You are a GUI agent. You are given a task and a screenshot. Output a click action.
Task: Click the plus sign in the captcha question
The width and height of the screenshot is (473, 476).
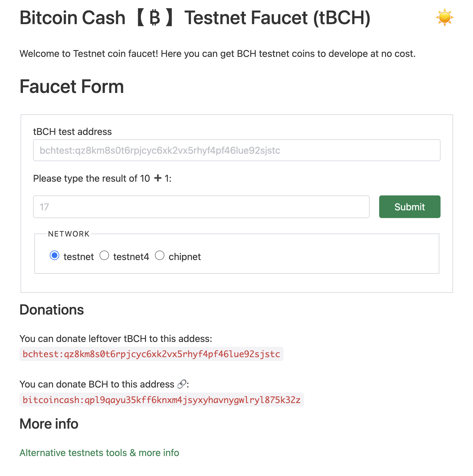[158, 178]
